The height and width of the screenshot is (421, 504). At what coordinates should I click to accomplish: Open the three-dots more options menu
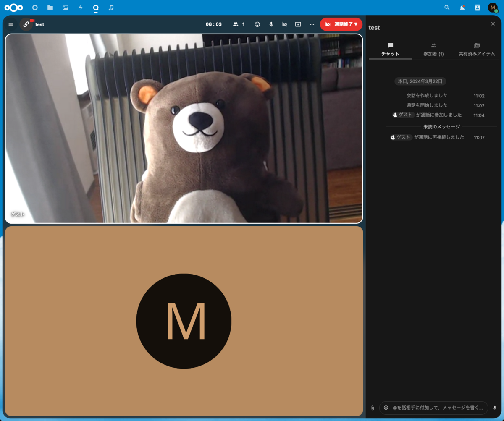[x=312, y=24]
